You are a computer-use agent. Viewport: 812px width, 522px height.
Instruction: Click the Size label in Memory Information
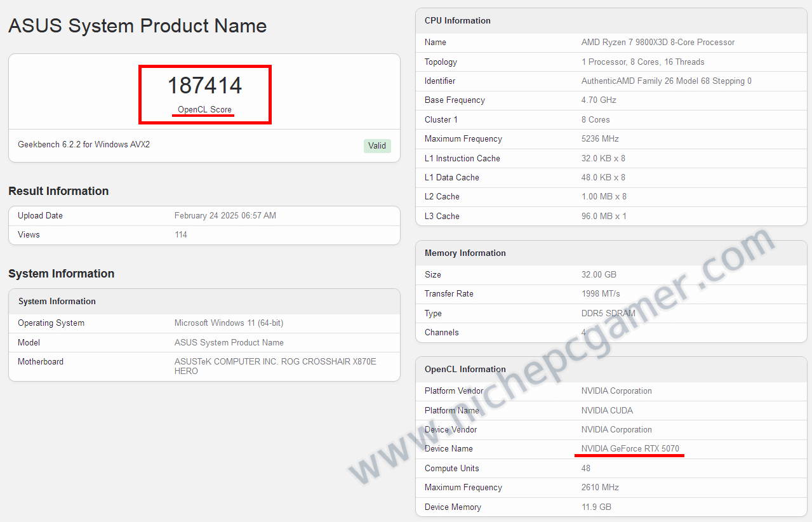433,274
